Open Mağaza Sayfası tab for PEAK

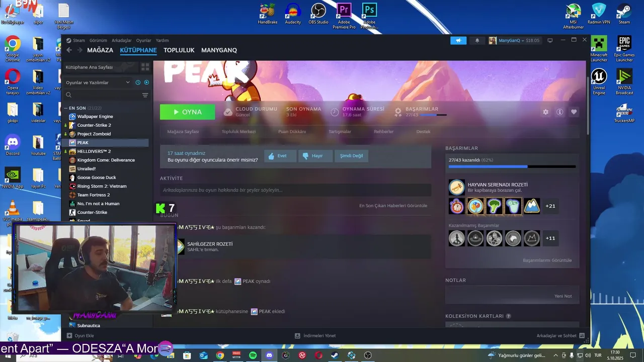coord(183,132)
